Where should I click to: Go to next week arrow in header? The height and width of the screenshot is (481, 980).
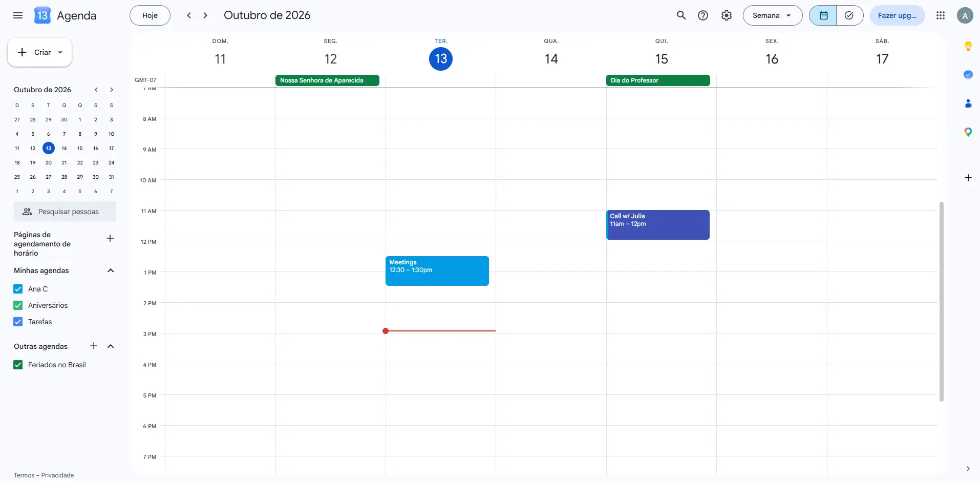tap(205, 15)
